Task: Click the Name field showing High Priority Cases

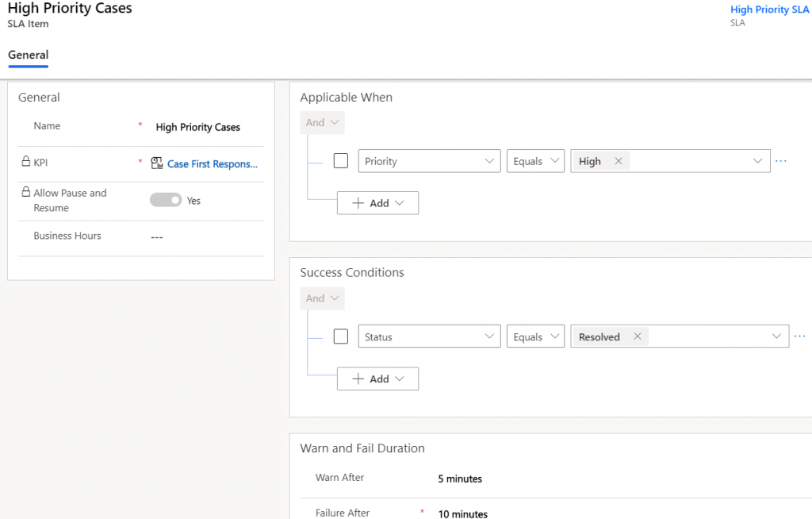Action: 197,127
